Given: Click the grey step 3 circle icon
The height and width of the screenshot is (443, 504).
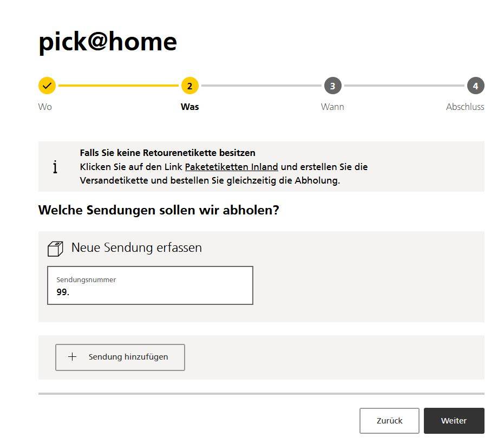Looking at the screenshot, I should (x=332, y=86).
